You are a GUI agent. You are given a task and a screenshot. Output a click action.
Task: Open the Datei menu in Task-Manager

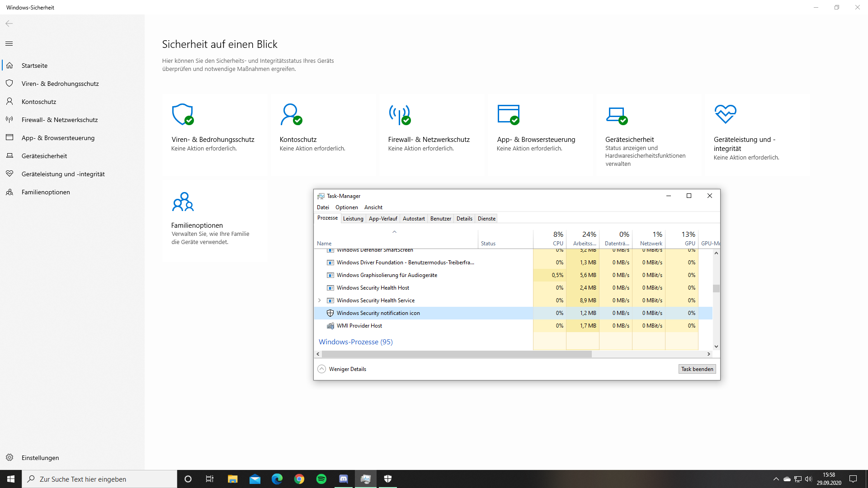(x=323, y=207)
